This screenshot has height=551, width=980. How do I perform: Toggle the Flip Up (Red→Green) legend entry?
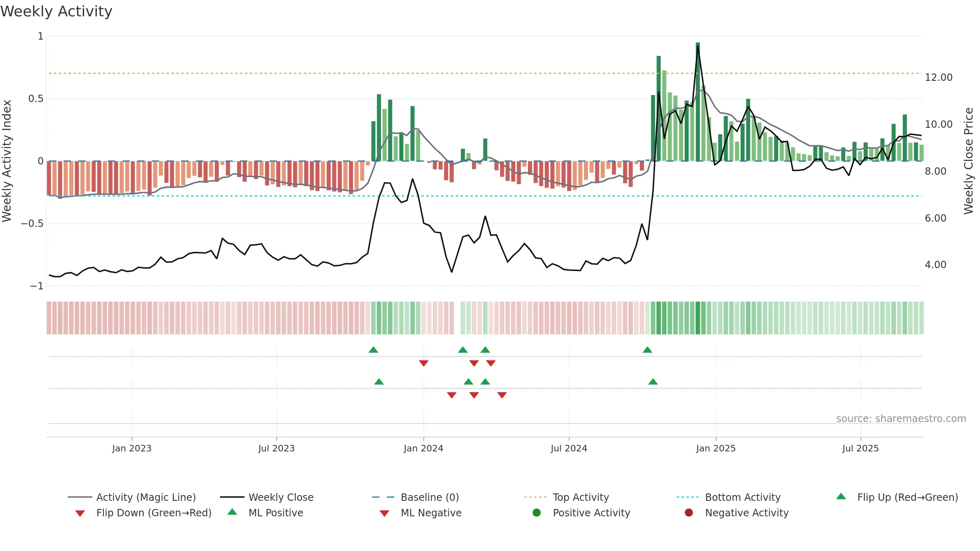pyautogui.click(x=897, y=497)
